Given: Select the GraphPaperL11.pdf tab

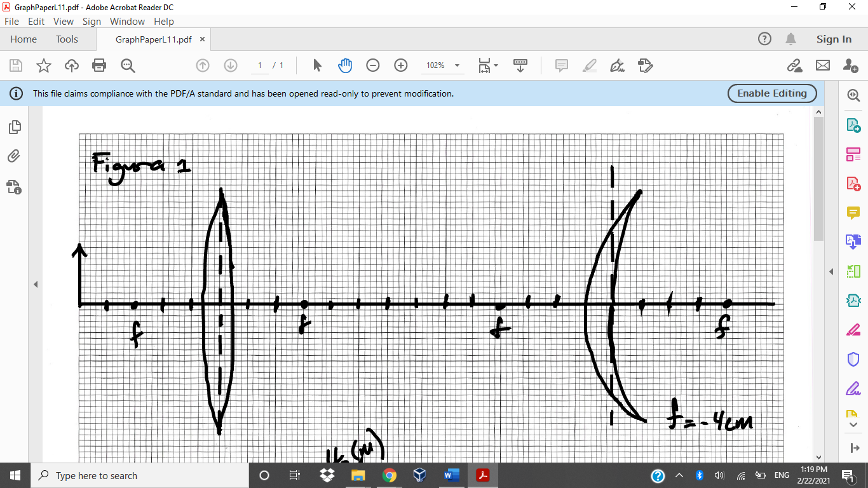Looking at the screenshot, I should coord(153,39).
